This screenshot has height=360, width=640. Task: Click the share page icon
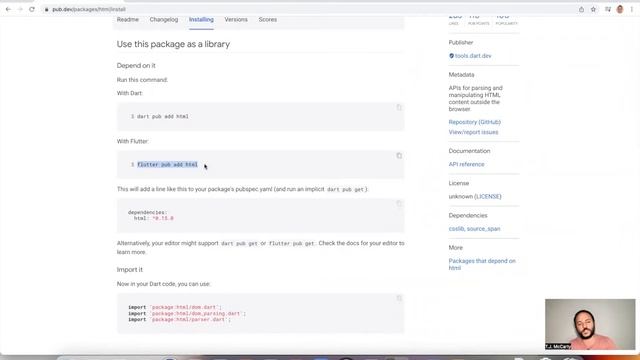tap(581, 9)
